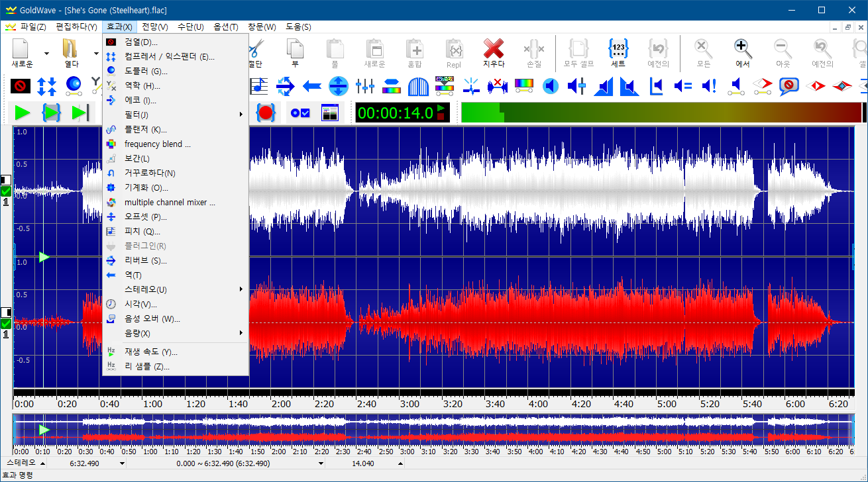Click the 3:00 mark on the main timeline ruler
868x482 pixels.
(409, 403)
